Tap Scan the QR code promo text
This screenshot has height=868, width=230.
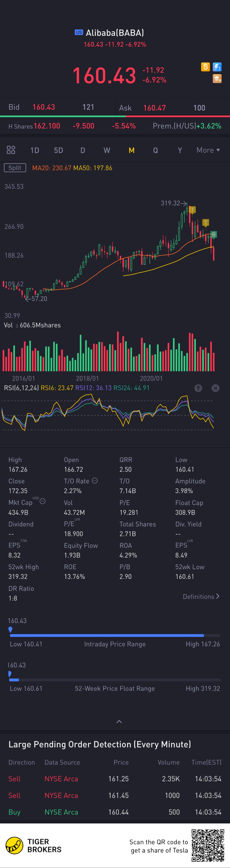point(159,846)
